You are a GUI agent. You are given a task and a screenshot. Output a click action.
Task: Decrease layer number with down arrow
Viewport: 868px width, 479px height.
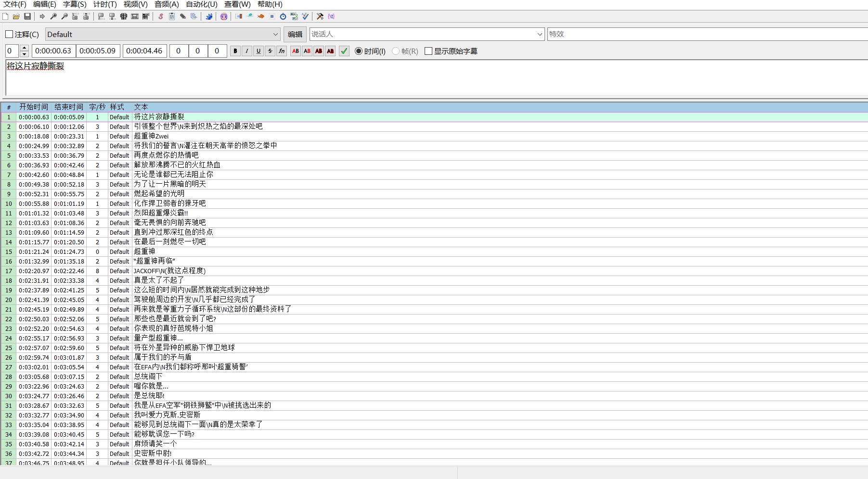coord(25,54)
